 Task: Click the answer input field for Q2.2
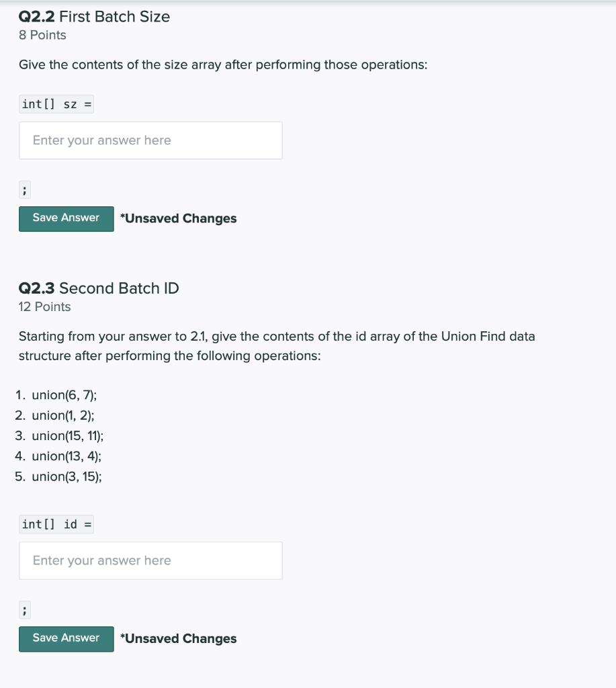(x=150, y=140)
